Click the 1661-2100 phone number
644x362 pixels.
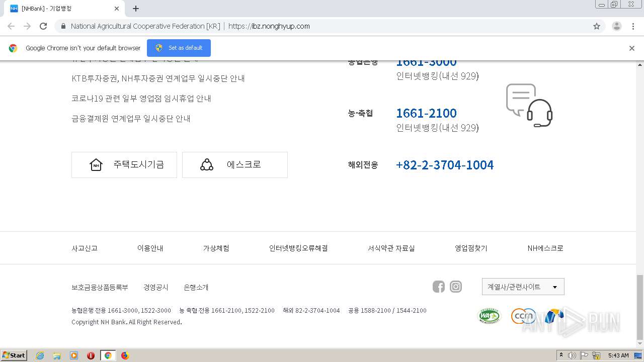(427, 113)
